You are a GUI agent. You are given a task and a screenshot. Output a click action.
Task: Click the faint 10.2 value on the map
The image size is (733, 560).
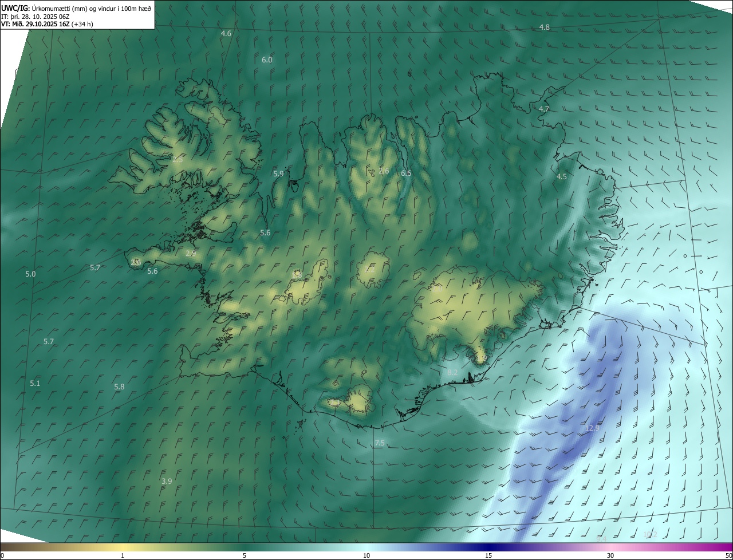[650, 535]
